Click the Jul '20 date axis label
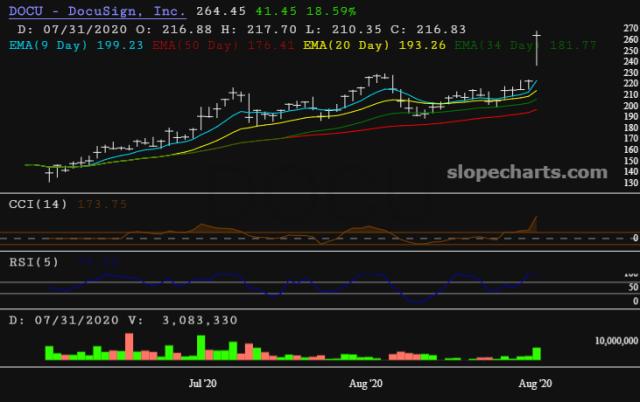The width and height of the screenshot is (640, 402). tap(202, 383)
